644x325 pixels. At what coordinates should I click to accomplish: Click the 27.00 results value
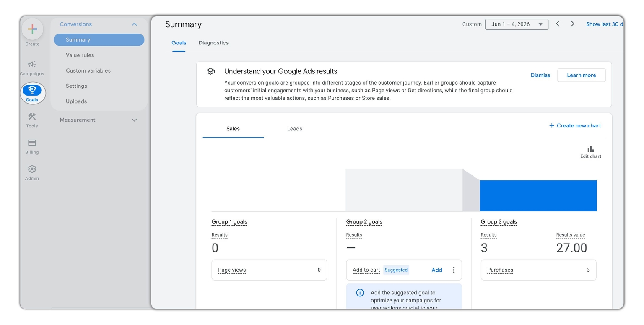(x=571, y=248)
